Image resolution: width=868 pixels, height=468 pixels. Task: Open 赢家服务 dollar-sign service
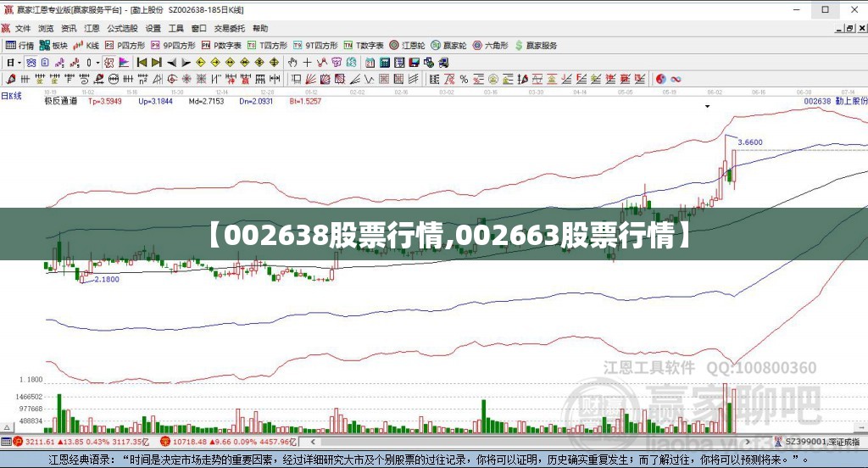coord(536,46)
